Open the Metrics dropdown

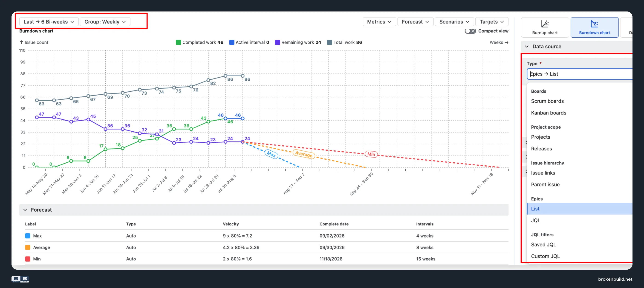coord(379,22)
